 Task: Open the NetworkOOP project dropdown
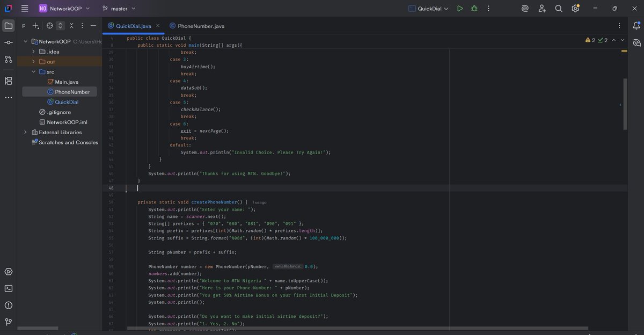[x=64, y=9]
